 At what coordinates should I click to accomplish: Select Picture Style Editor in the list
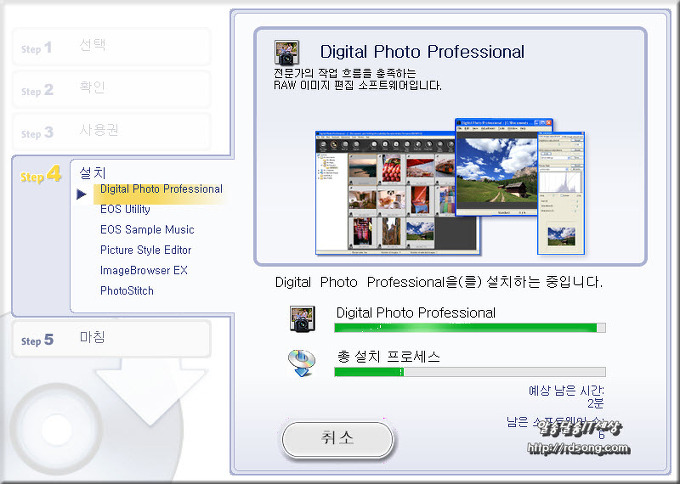[x=146, y=250]
